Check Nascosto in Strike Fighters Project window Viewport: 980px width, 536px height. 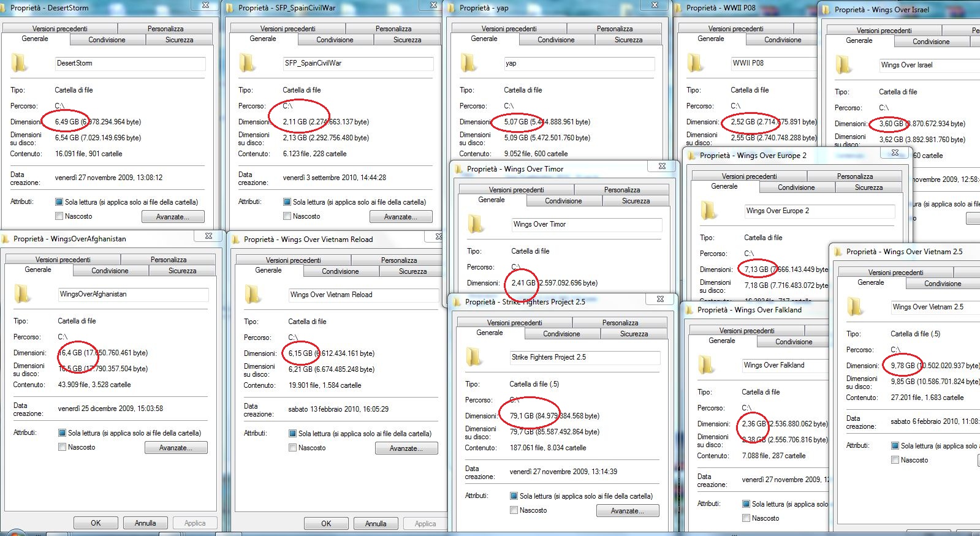pyautogui.click(x=514, y=510)
